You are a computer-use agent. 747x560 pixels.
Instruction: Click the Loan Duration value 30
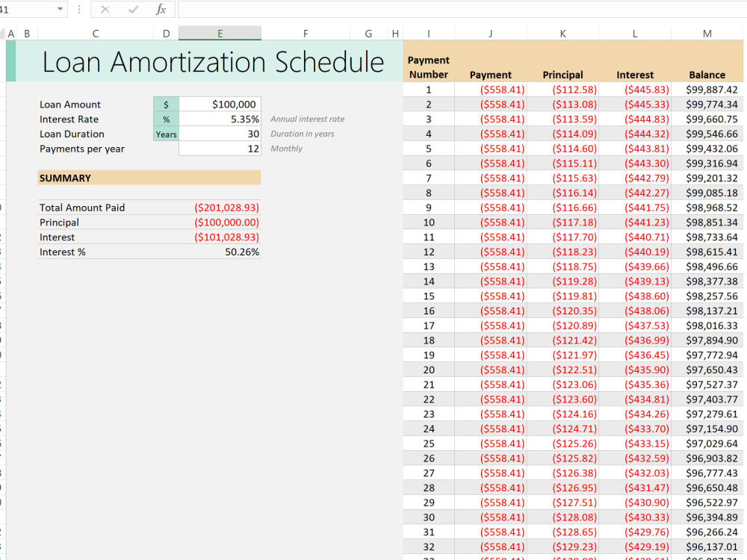[x=220, y=134]
